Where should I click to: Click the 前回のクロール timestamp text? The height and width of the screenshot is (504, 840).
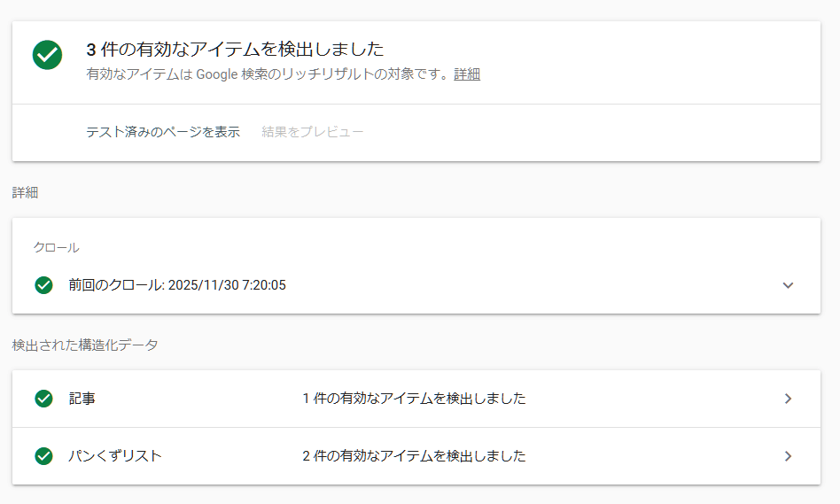(x=177, y=285)
